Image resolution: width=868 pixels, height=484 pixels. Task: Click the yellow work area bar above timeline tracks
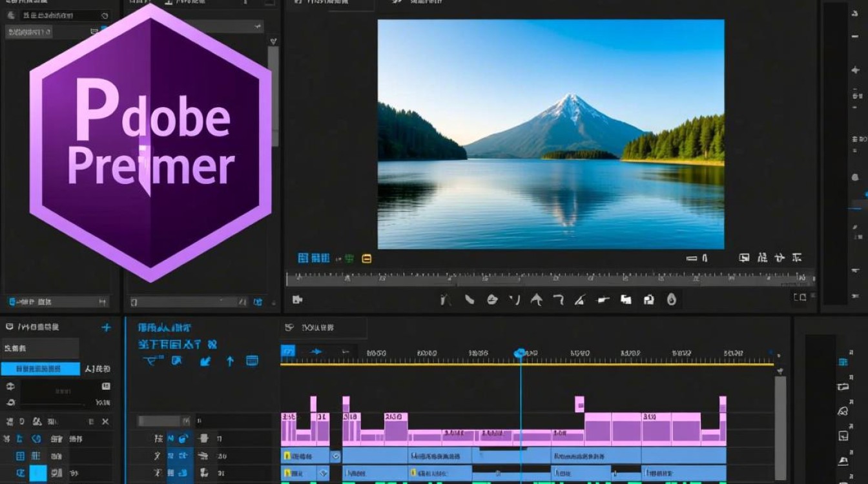coord(527,365)
